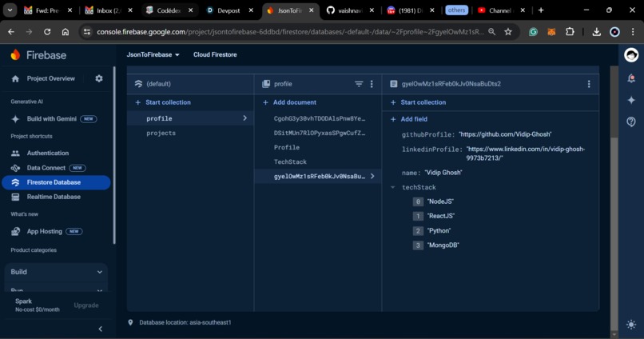The height and width of the screenshot is (339, 644).
Task: Open user account avatar
Action: click(x=631, y=55)
